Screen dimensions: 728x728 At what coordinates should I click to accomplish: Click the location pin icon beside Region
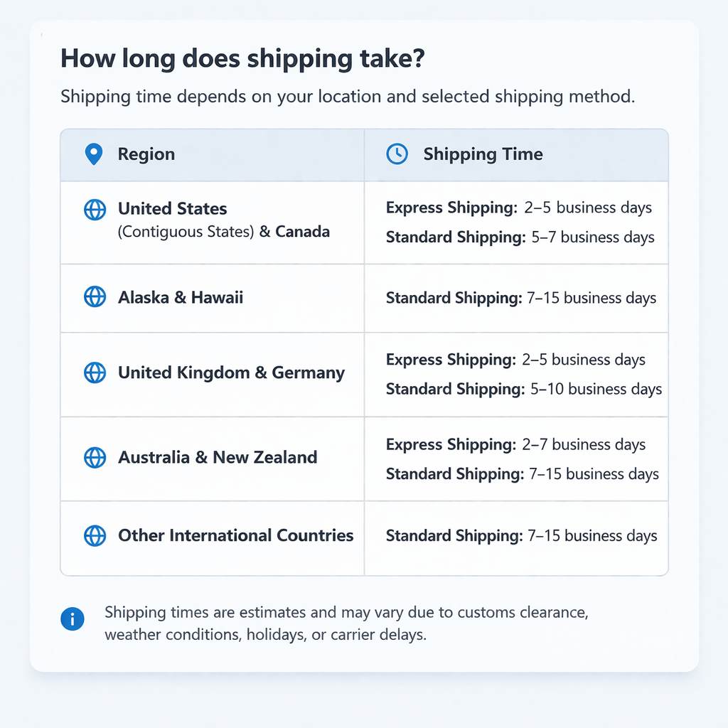[93, 154]
